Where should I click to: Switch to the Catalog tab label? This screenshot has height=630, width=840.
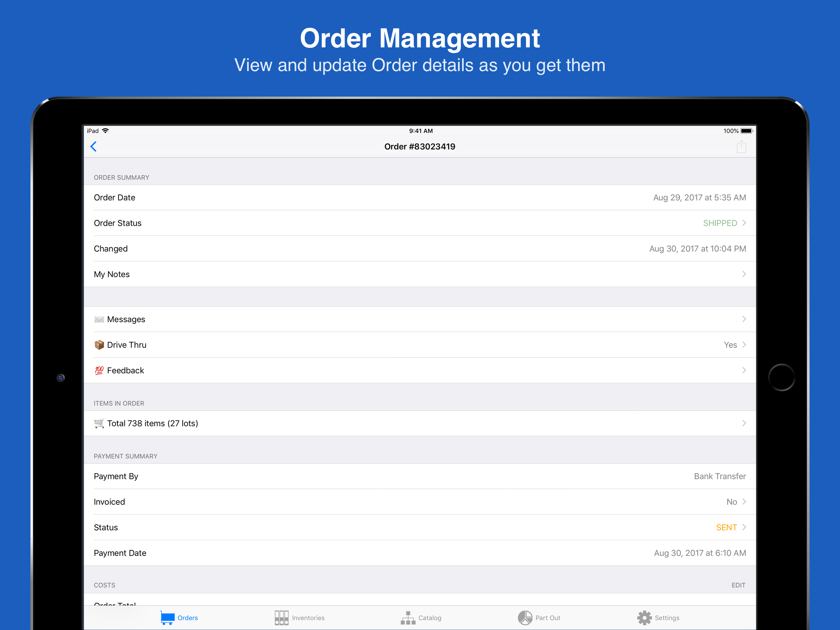pyautogui.click(x=430, y=618)
